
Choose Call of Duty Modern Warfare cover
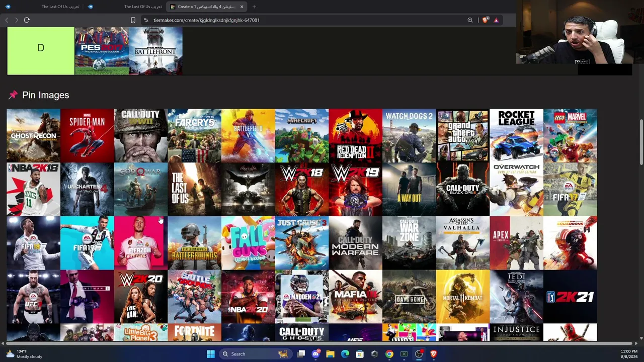pyautogui.click(x=355, y=243)
